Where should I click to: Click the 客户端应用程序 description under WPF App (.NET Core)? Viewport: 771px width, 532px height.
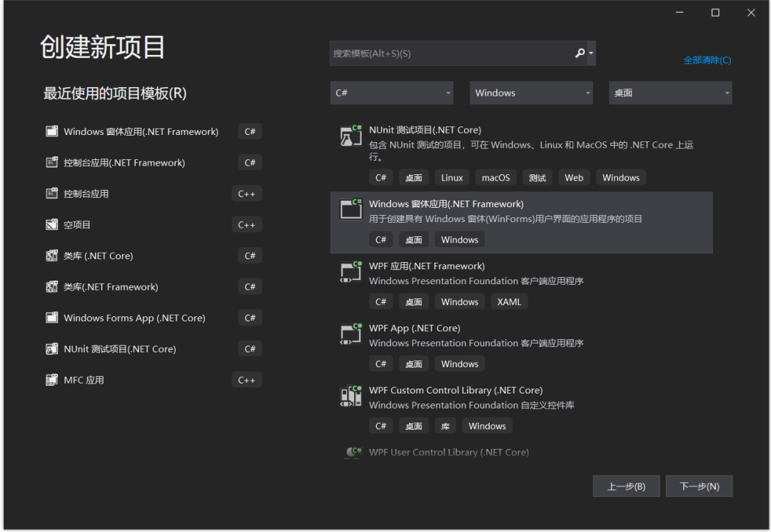476,343
